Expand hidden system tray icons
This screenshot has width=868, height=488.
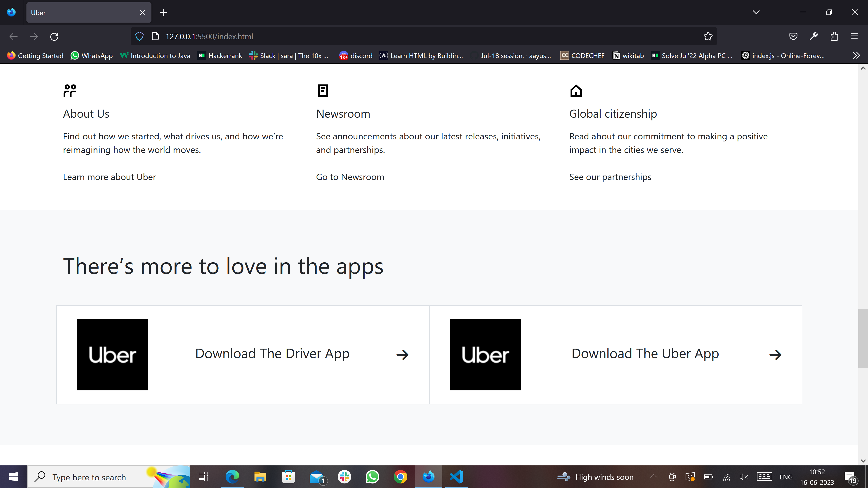click(654, 476)
